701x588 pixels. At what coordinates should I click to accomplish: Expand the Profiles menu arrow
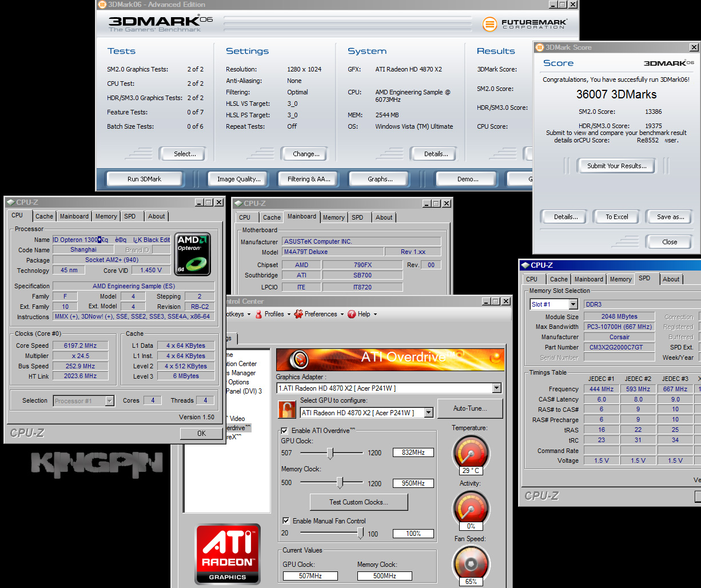click(289, 315)
